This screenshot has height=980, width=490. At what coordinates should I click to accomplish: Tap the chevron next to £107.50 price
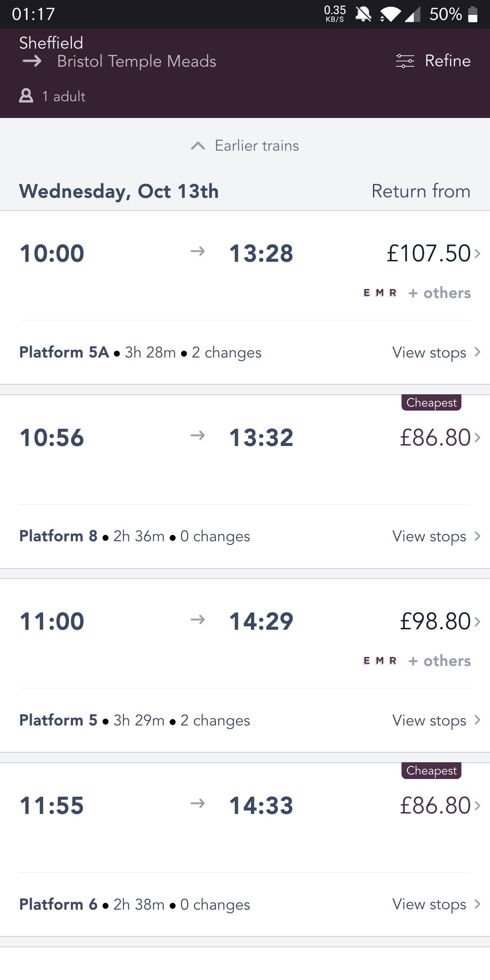pyautogui.click(x=477, y=253)
